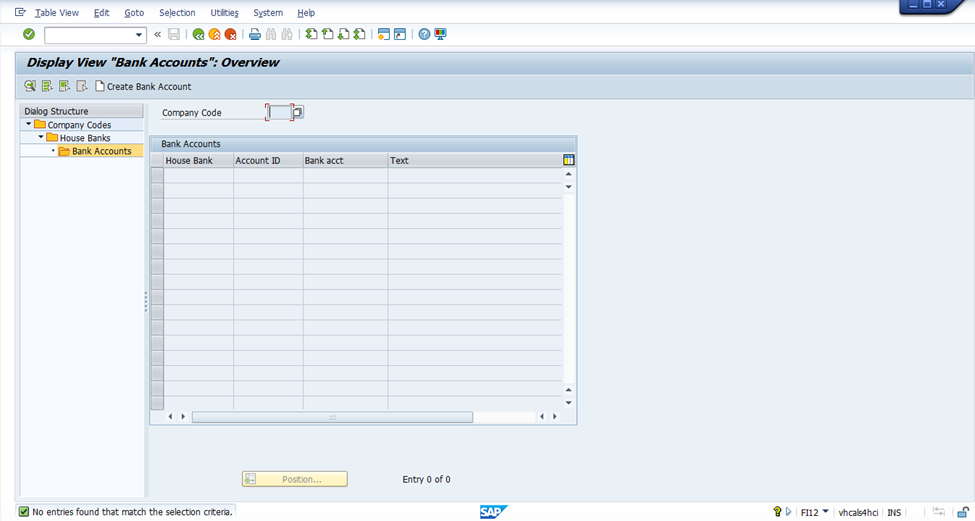Click the table select-all corner cell
Viewport: 975px width, 521px height.
tap(157, 160)
